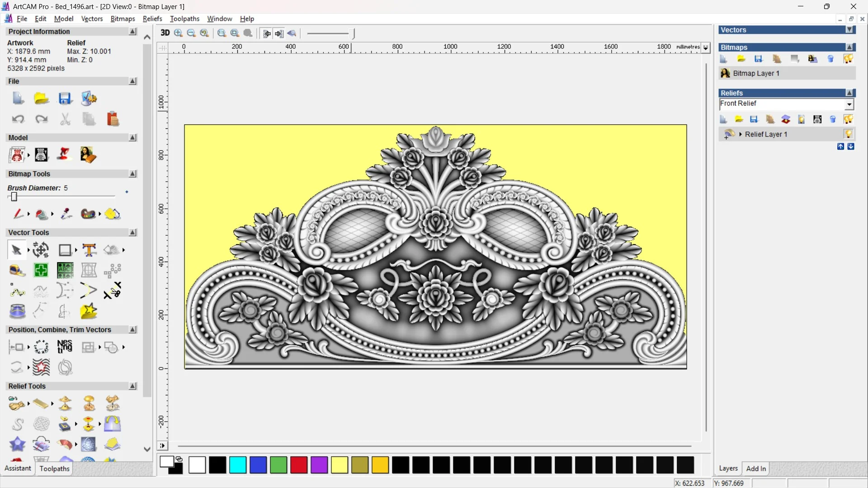The height and width of the screenshot is (488, 868).
Task: Open the Add In tab
Action: (x=756, y=469)
